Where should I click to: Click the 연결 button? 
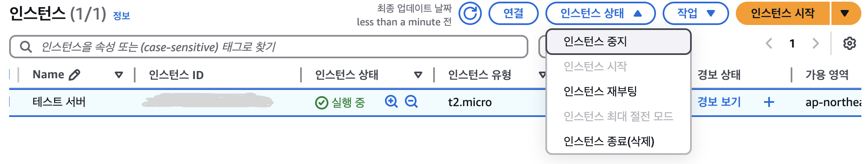tap(513, 13)
